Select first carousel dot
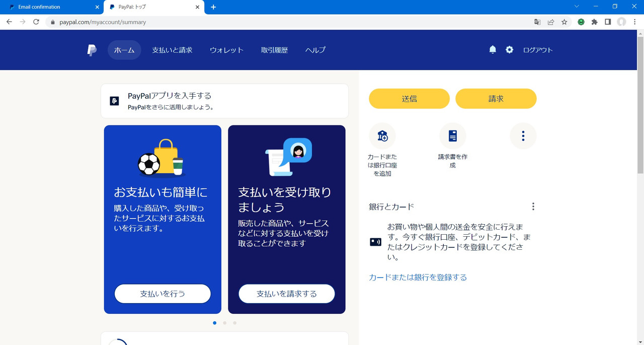The height and width of the screenshot is (345, 644). 215,323
